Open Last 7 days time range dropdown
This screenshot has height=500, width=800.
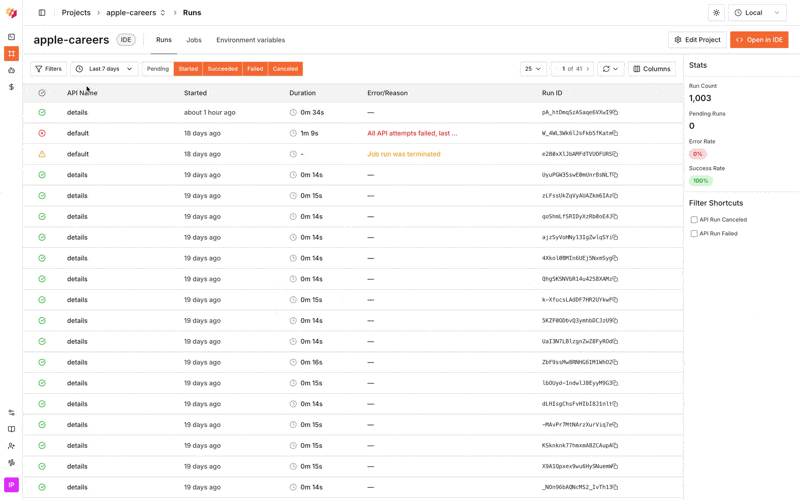coord(104,69)
